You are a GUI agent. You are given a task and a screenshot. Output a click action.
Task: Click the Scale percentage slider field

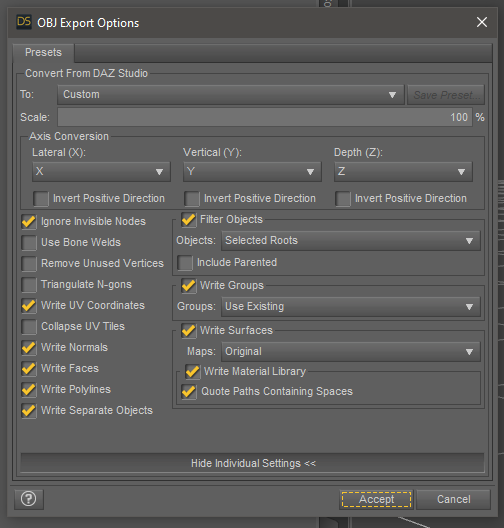point(265,118)
